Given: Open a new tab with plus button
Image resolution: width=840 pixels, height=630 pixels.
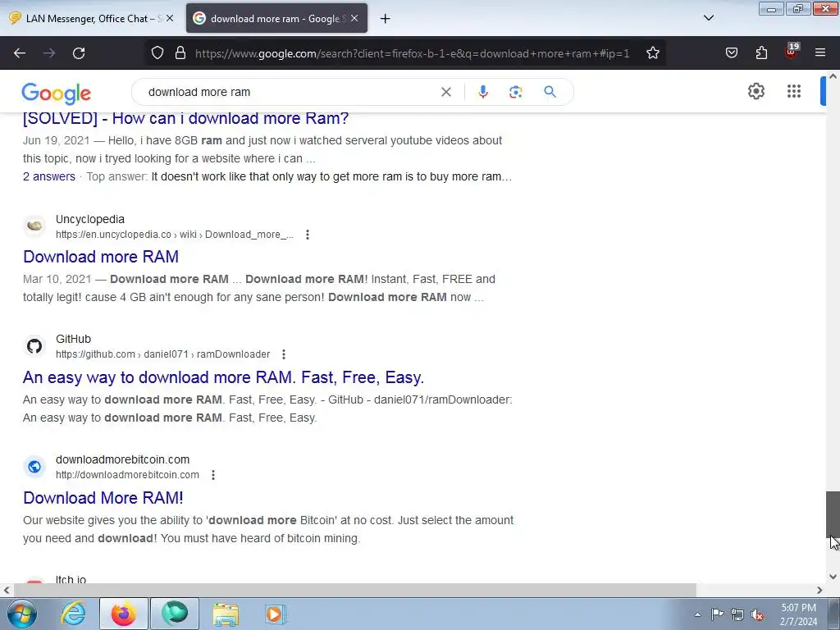Looking at the screenshot, I should point(385,19).
